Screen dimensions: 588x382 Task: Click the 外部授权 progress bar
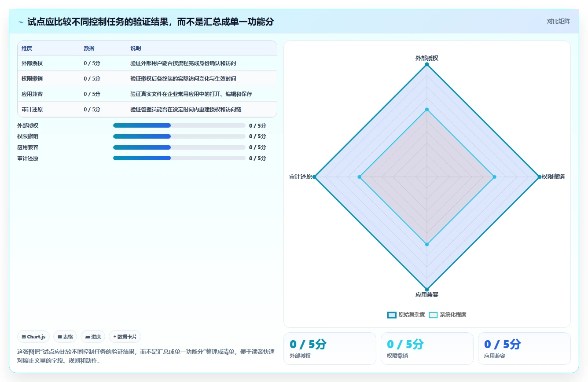click(x=179, y=125)
